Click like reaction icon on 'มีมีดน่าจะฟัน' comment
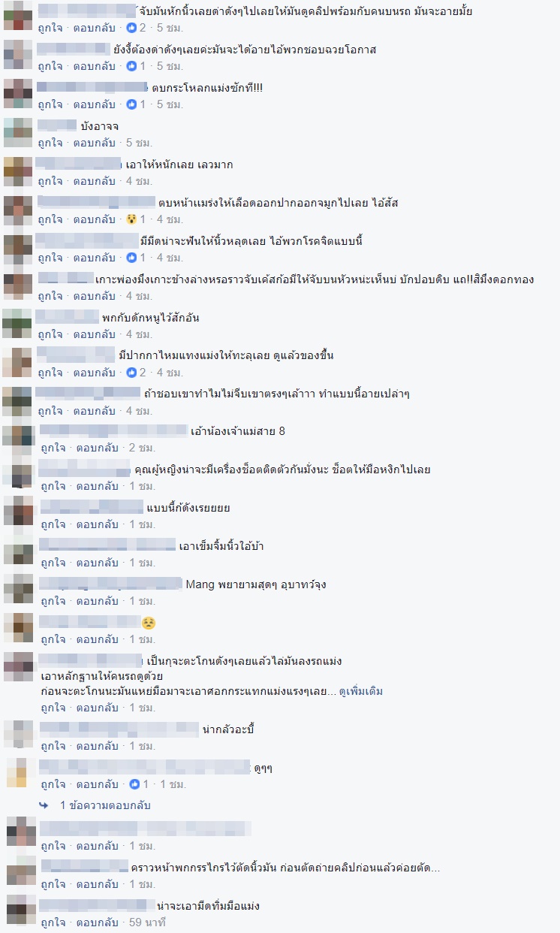This screenshot has height=933, width=560. pos(132,258)
